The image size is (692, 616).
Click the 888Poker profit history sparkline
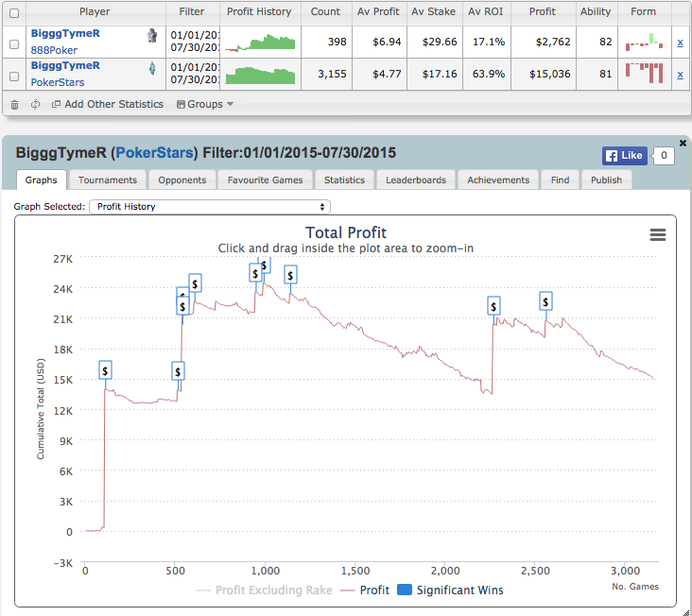click(260, 43)
